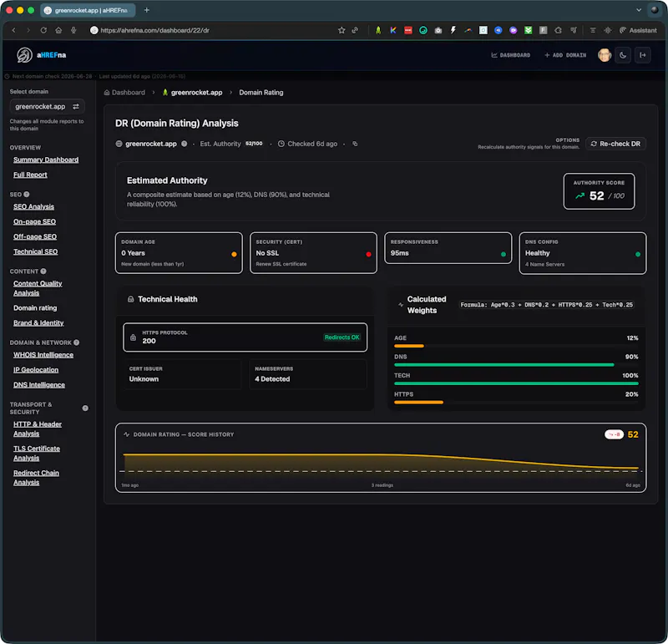Viewport: 668px width, 644px height.
Task: Open Full Report link
Action: (30, 175)
